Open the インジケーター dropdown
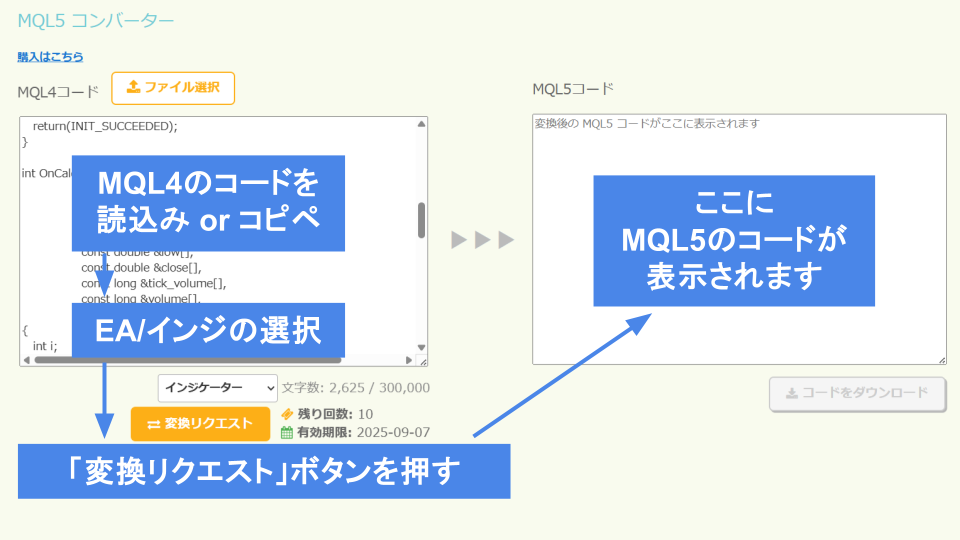Viewport: 960px width, 540px height. pyautogui.click(x=217, y=388)
